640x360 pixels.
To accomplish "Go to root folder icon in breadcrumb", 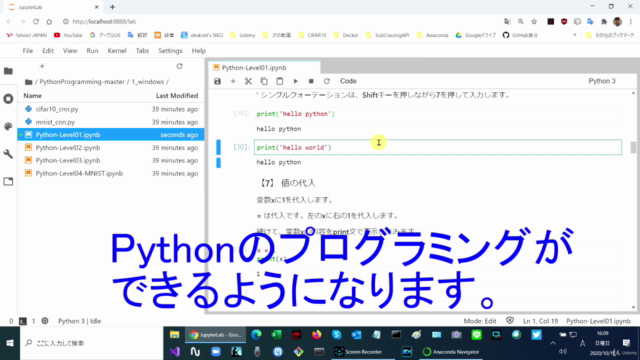I will (x=28, y=82).
